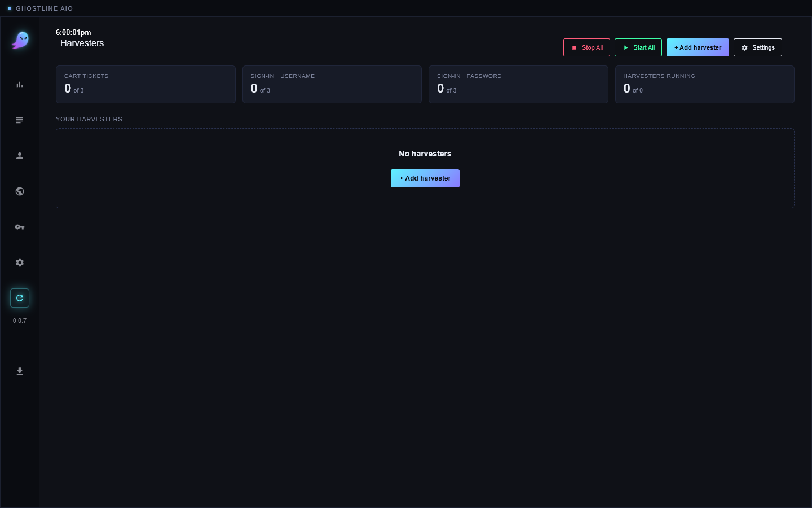Click the YOUR HARVESTERS section label
812x508 pixels.
(89, 119)
